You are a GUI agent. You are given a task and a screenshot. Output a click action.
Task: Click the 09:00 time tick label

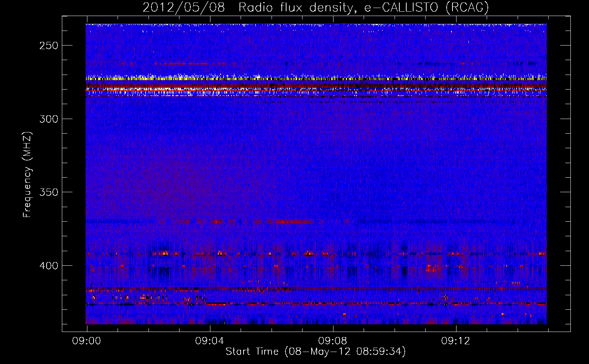[87, 341]
